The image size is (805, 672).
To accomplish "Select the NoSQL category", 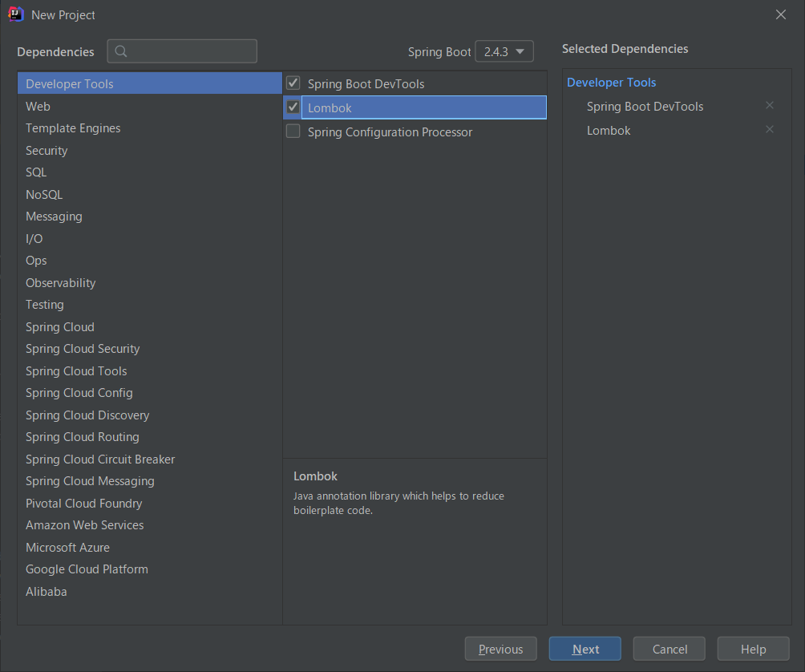I will click(x=150, y=195).
